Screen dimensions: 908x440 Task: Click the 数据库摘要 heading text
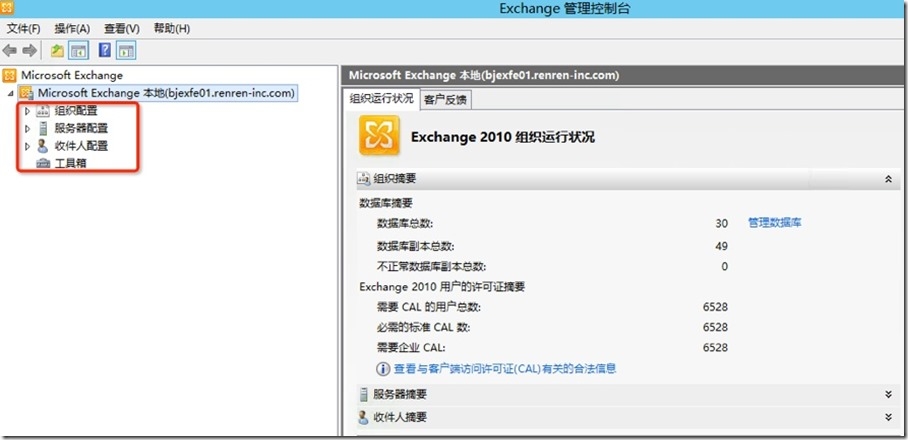pyautogui.click(x=386, y=203)
